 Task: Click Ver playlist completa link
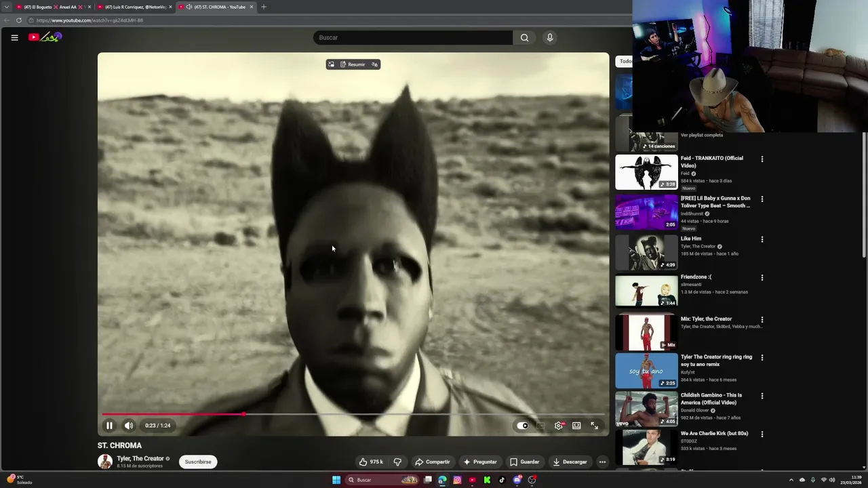coord(702,135)
